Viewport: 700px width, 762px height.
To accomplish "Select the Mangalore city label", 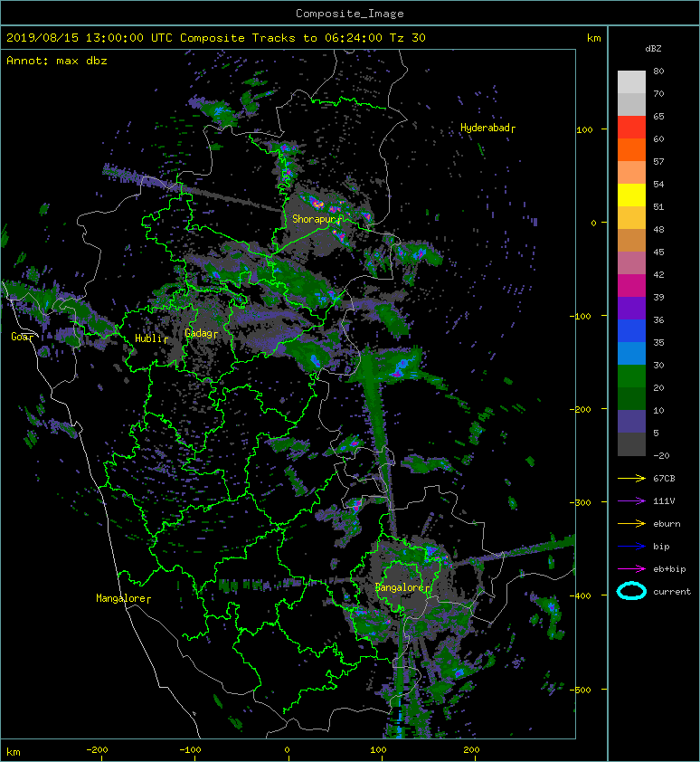I will (121, 598).
